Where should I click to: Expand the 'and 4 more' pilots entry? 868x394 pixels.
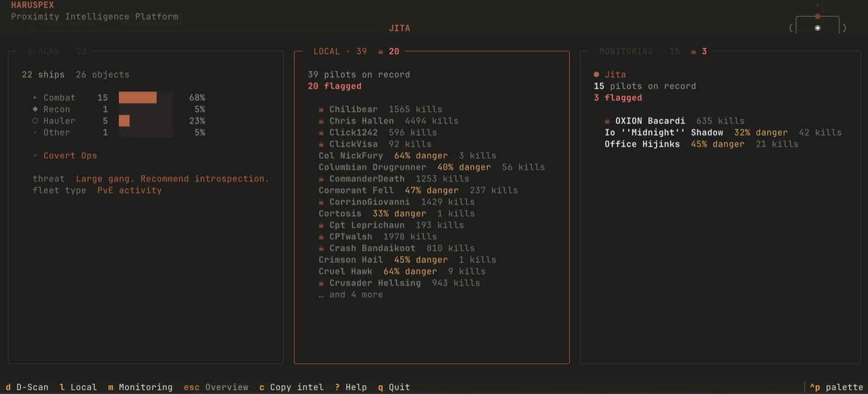[x=351, y=294]
